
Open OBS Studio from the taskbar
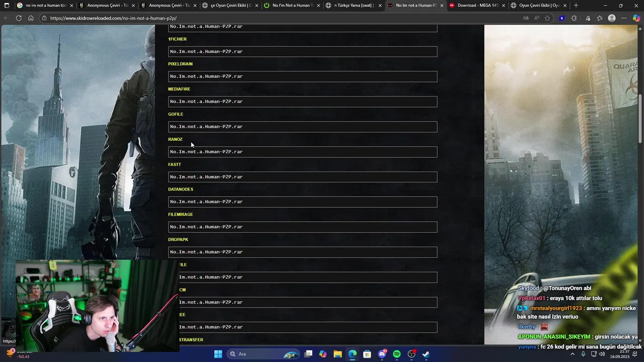(412, 354)
